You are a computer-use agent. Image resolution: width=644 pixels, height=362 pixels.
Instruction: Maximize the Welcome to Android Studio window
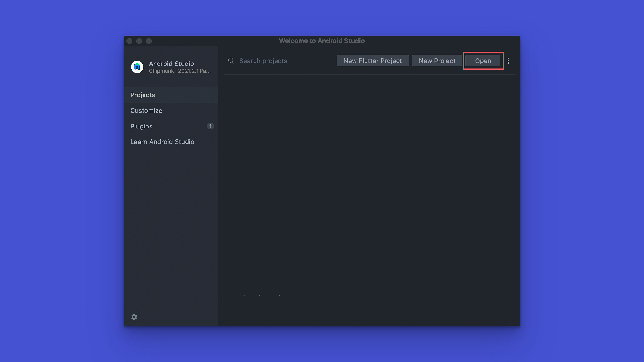pos(149,41)
